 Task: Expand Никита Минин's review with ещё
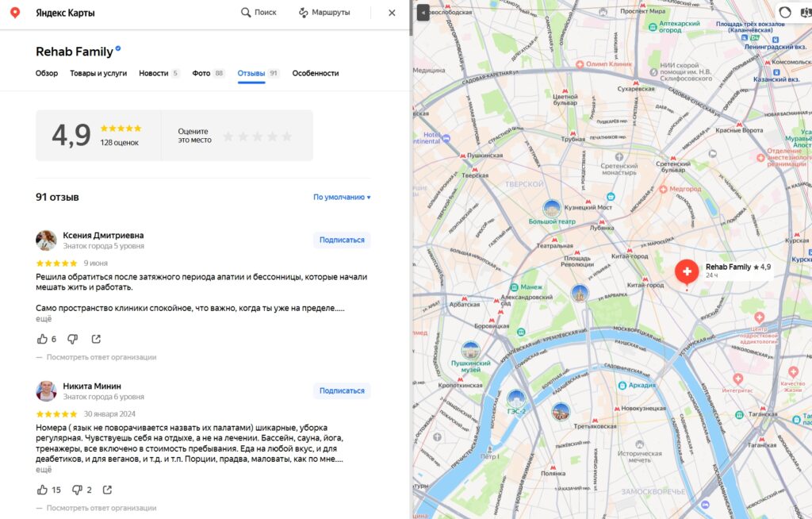[x=44, y=470]
